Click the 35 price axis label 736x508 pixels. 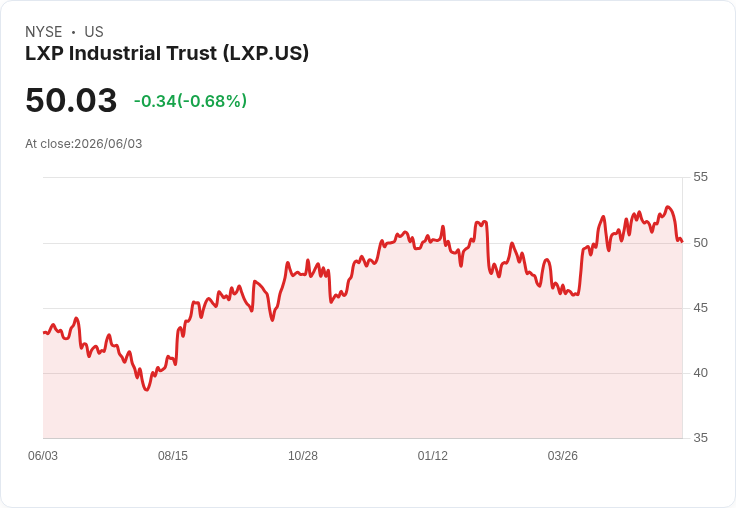[x=700, y=438]
